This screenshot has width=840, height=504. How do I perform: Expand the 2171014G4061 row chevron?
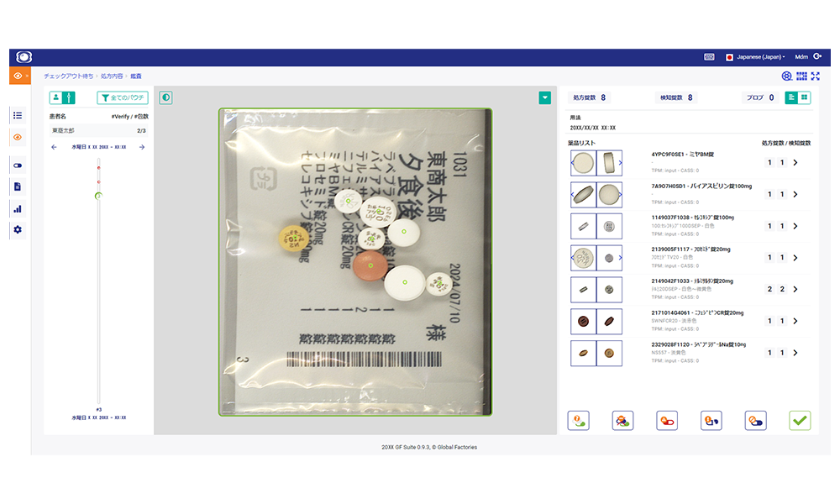coord(795,321)
